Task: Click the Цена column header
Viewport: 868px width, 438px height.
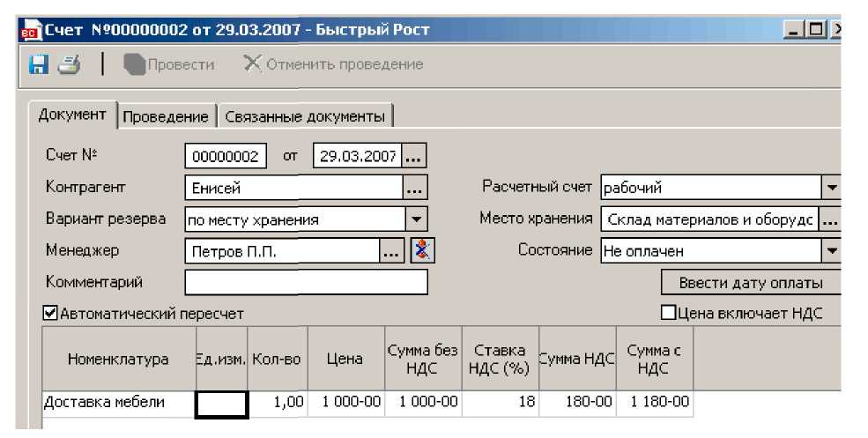Action: tap(346, 359)
